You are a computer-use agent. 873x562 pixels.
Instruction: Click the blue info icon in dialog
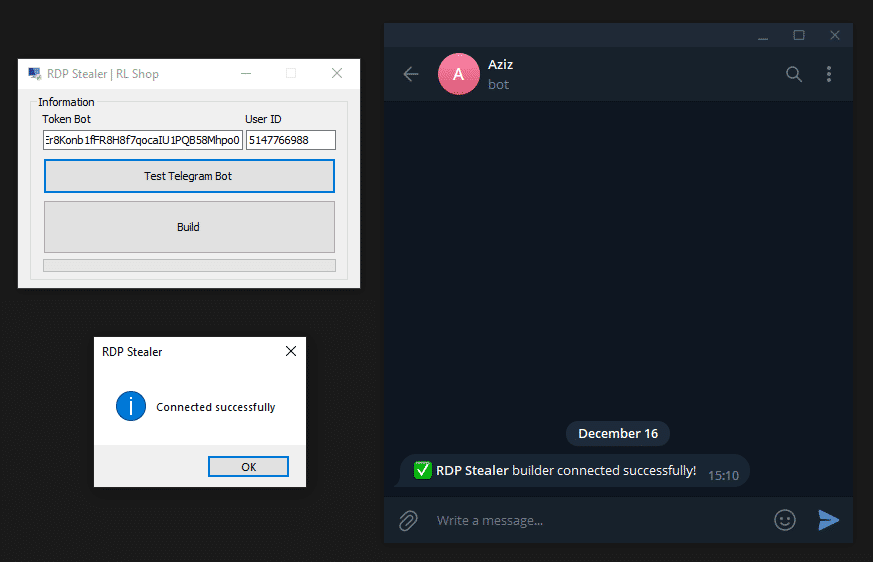[131, 406]
